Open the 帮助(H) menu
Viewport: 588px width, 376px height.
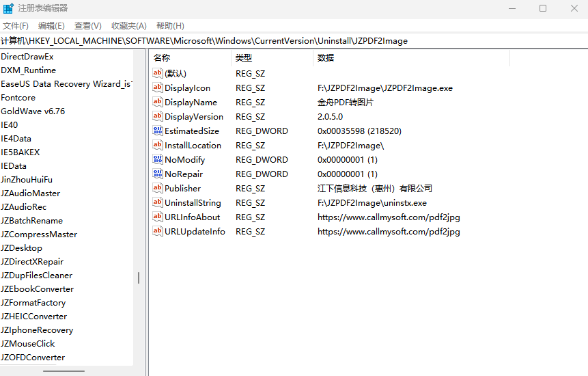[x=170, y=26]
